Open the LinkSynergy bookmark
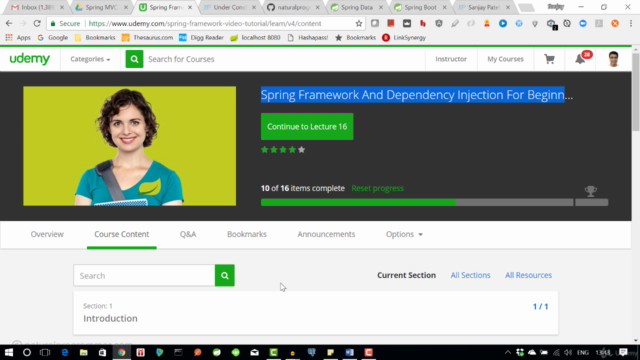This screenshot has height=360, width=640. (x=404, y=38)
